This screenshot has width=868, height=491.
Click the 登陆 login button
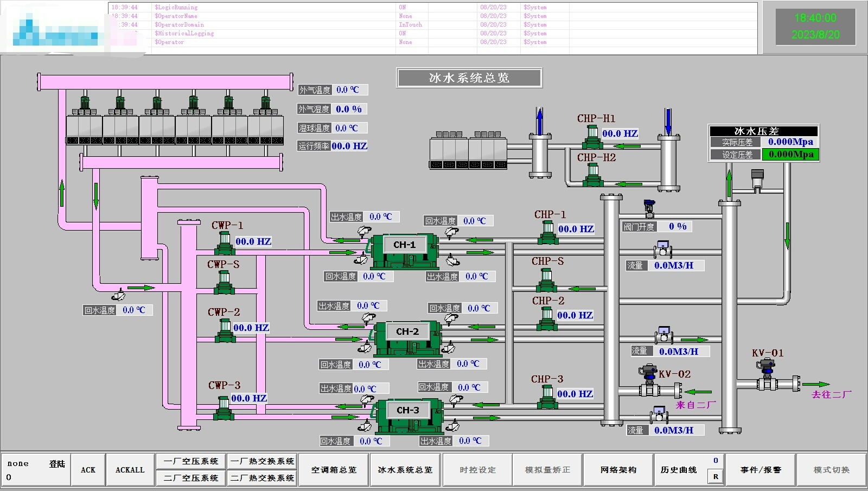[x=57, y=464]
